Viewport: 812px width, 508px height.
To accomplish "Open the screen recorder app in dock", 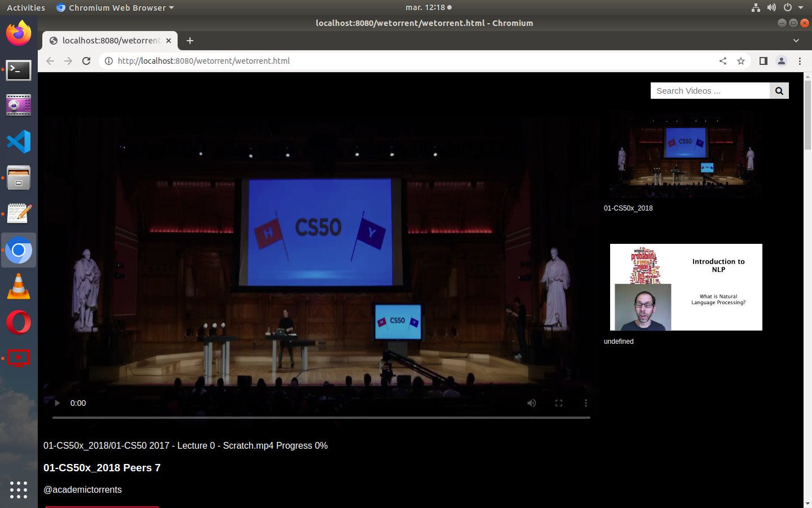I will pos(19,106).
